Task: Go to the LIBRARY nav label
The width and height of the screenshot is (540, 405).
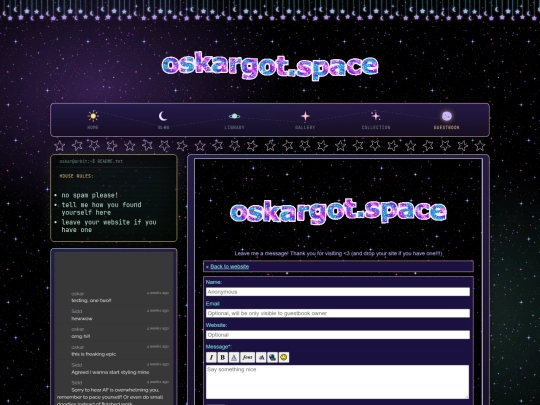Action: (x=235, y=127)
